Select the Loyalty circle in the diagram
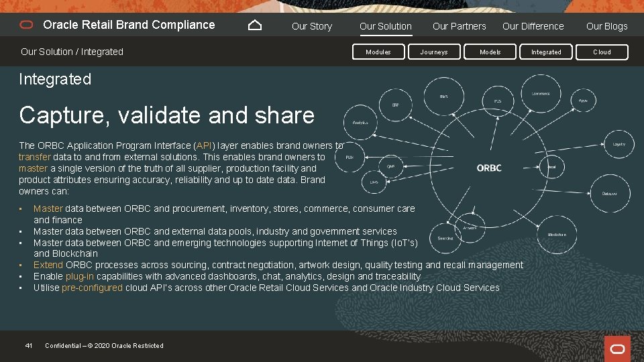The image size is (644, 362). point(619,144)
